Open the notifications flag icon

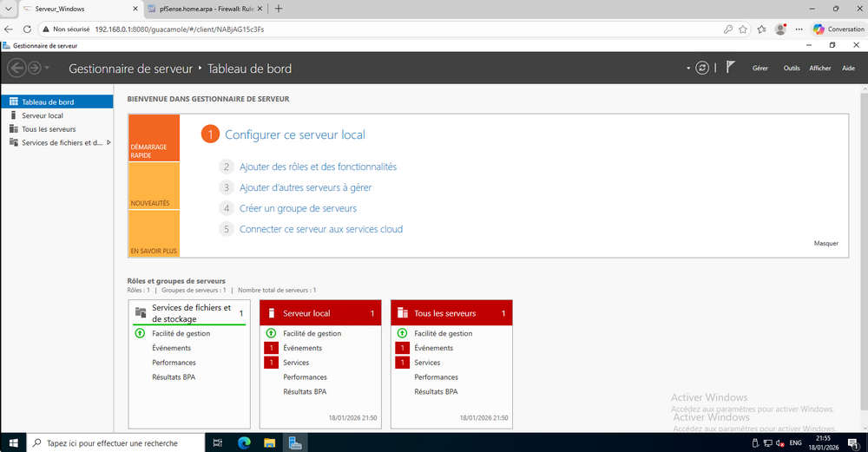[x=730, y=68]
